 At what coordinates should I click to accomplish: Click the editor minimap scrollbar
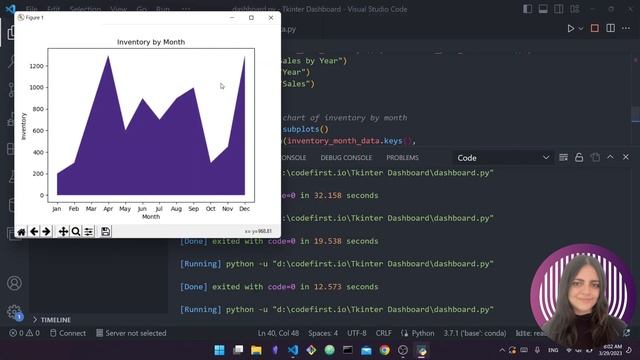635,114
